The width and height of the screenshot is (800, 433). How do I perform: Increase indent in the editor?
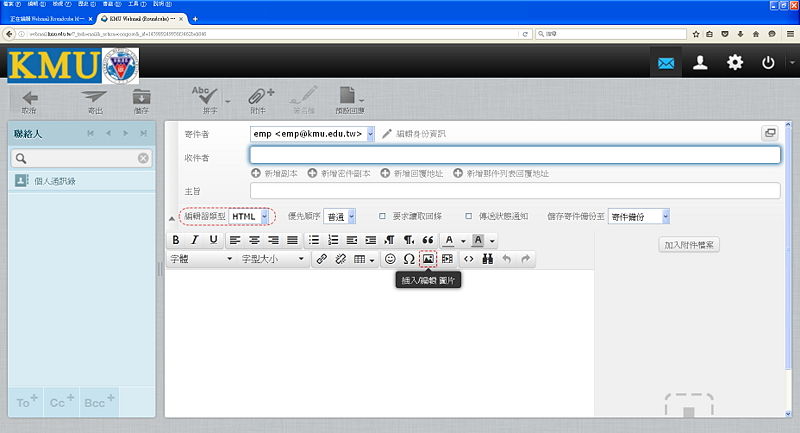click(371, 240)
